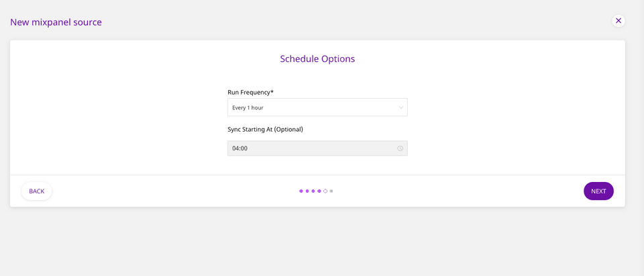Viewport: 644px width, 276px height.
Task: Click the Schedule Options heading
Action: click(317, 58)
